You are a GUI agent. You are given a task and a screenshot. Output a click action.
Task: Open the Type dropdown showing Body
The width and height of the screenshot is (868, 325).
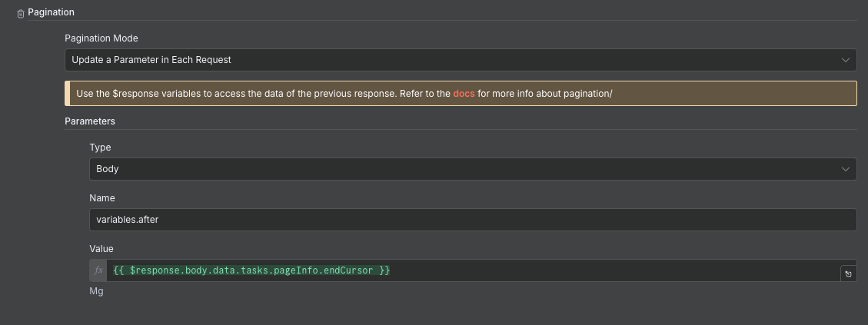[x=473, y=169]
